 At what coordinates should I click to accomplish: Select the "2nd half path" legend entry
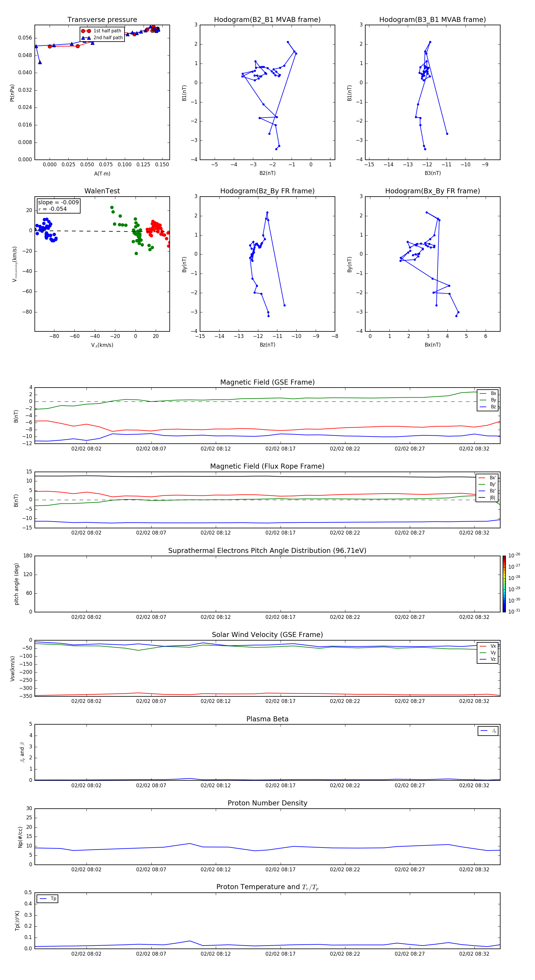(102, 38)
